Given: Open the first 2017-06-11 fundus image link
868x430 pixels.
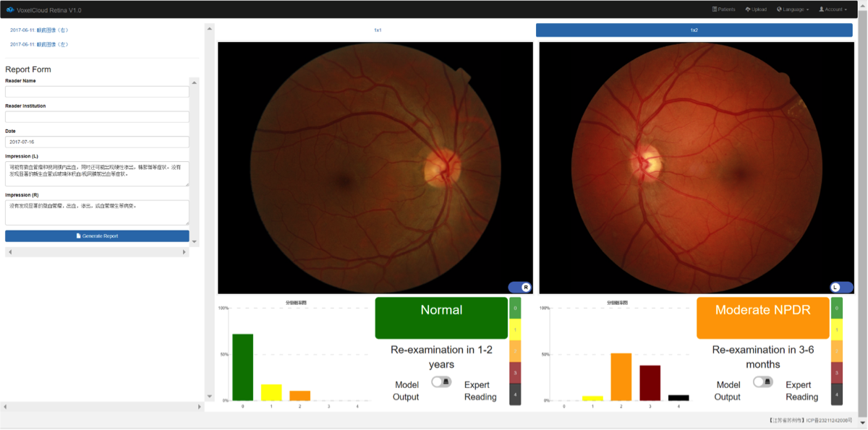Looking at the screenshot, I should point(39,30).
